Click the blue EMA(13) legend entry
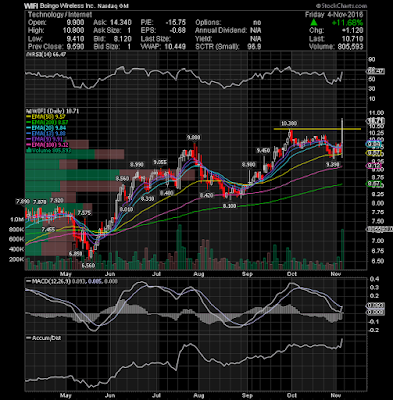The width and height of the screenshot is (393, 400). [47, 133]
